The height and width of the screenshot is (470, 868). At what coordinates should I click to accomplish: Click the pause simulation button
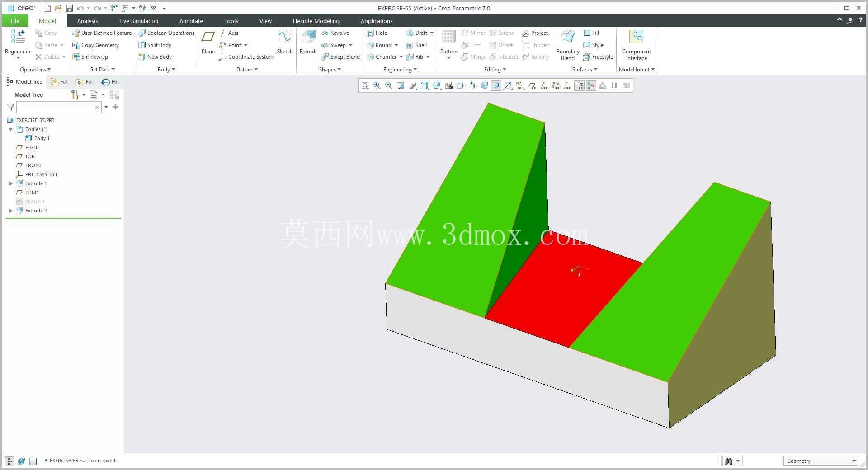614,85
